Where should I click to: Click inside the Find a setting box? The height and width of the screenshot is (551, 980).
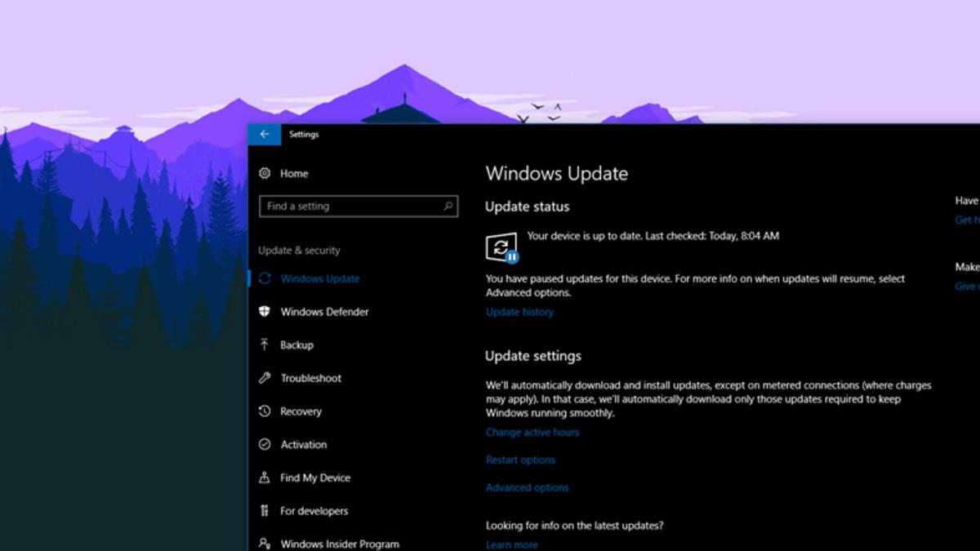tap(351, 206)
